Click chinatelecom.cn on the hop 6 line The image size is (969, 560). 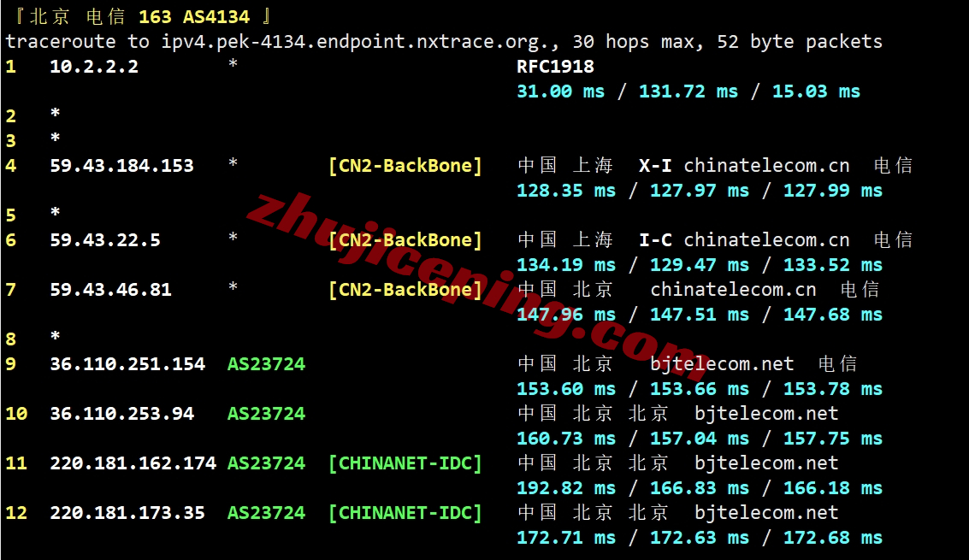[766, 240]
